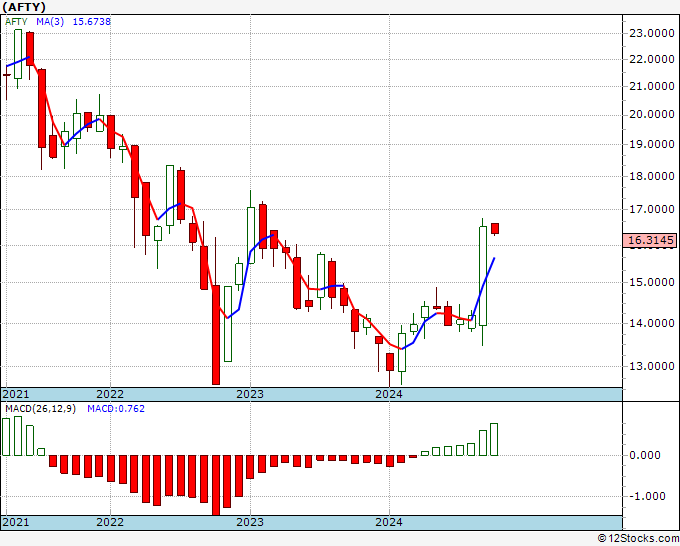Click the 2024 label on price timeline
The image size is (680, 546).
click(389, 394)
